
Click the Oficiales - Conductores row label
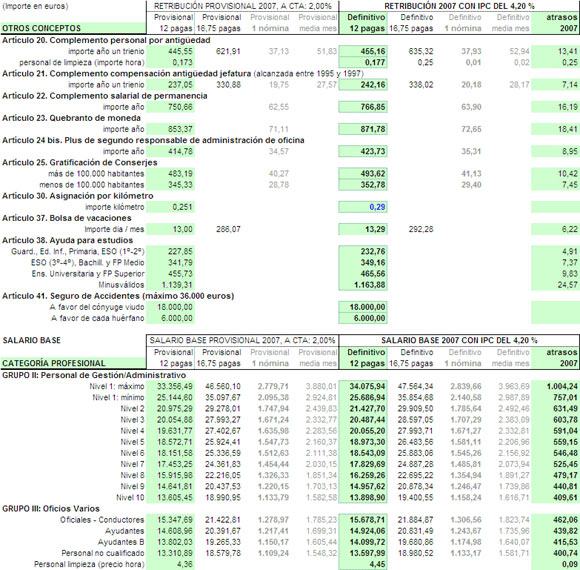102,520
